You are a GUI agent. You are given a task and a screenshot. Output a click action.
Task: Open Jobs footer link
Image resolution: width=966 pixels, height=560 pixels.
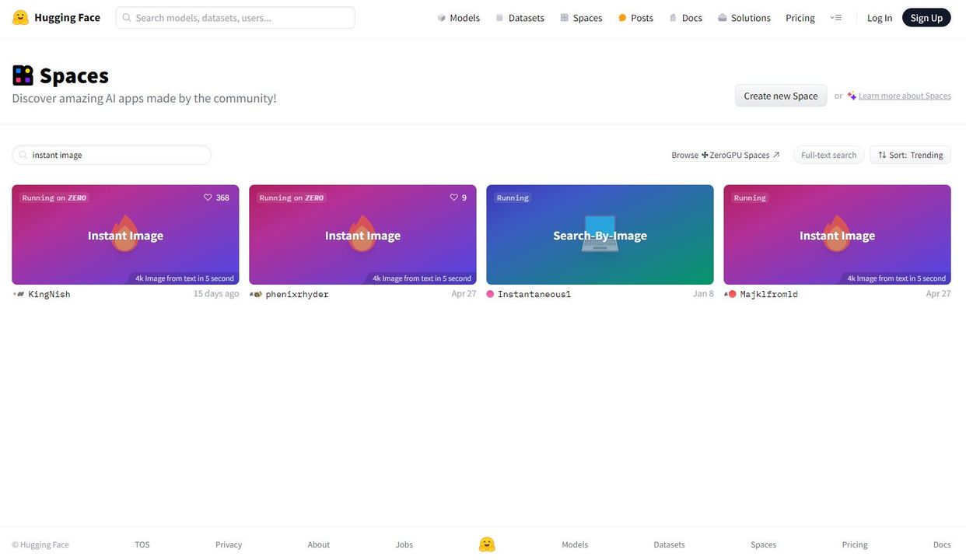pos(404,544)
